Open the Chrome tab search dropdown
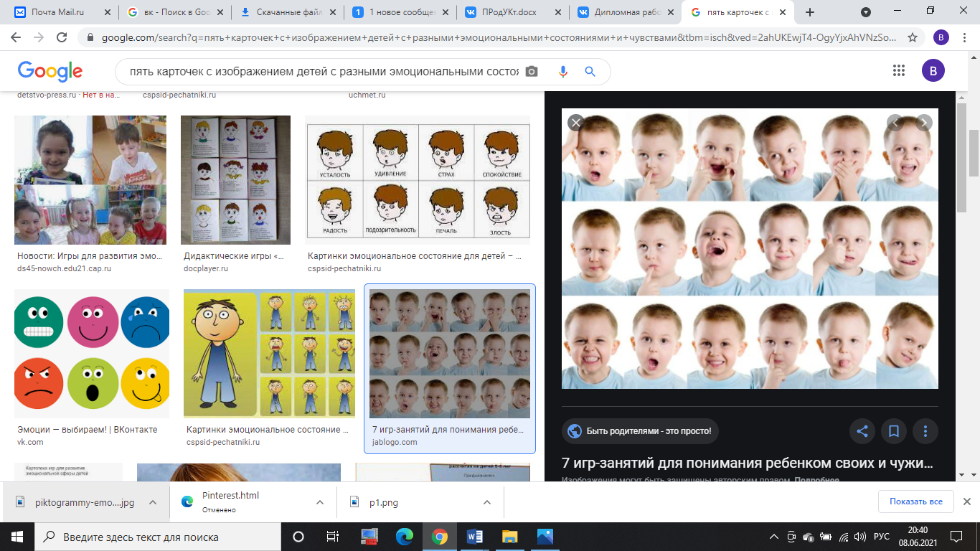The height and width of the screenshot is (551, 980). [866, 12]
